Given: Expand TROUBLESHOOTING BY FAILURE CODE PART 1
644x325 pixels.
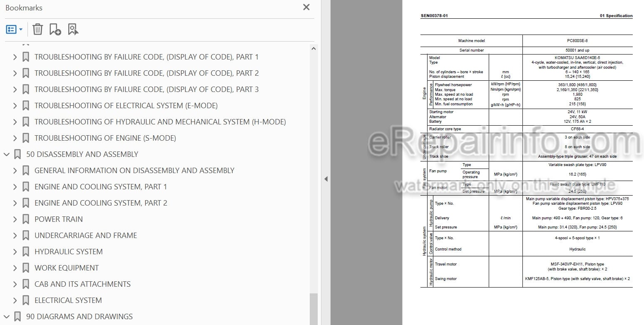Looking at the screenshot, I should (x=15, y=57).
